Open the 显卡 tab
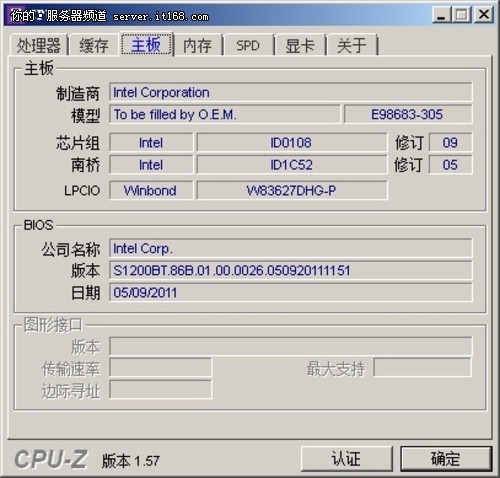Screen dimensions: 500x478 [x=300, y=45]
